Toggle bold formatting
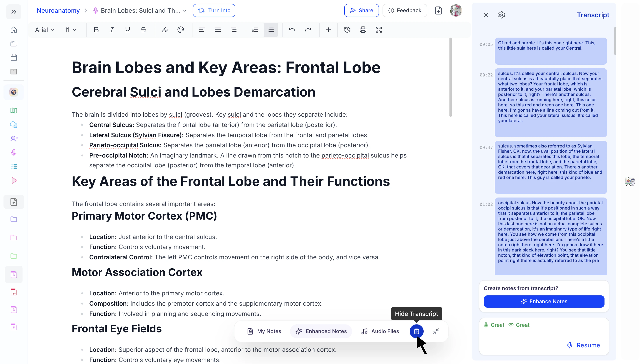Image resolution: width=643 pixels, height=364 pixels. tap(96, 30)
